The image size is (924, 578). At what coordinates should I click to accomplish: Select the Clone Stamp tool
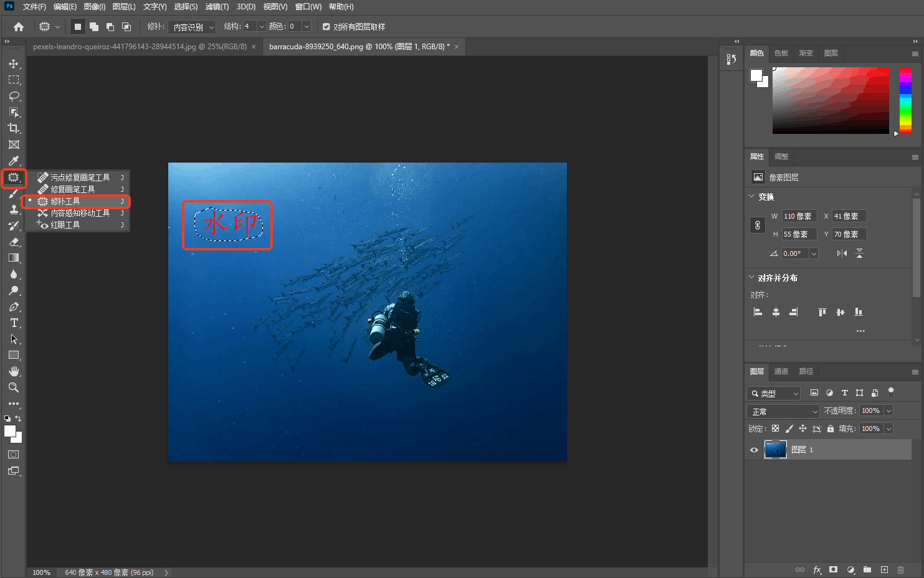[x=14, y=210]
